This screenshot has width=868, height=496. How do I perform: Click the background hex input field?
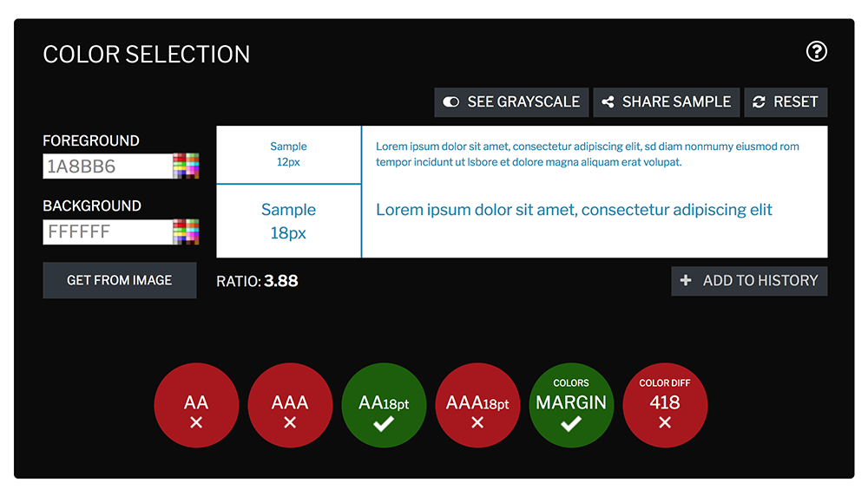(107, 232)
